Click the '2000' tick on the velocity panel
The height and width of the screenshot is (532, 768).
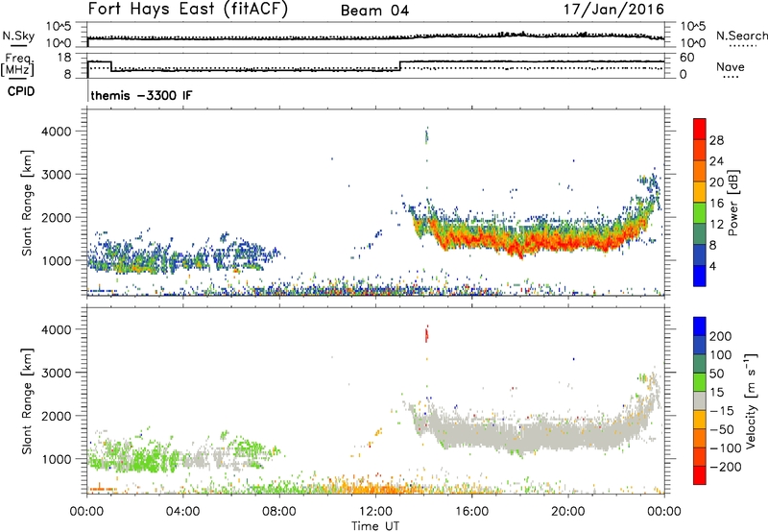click(x=56, y=416)
